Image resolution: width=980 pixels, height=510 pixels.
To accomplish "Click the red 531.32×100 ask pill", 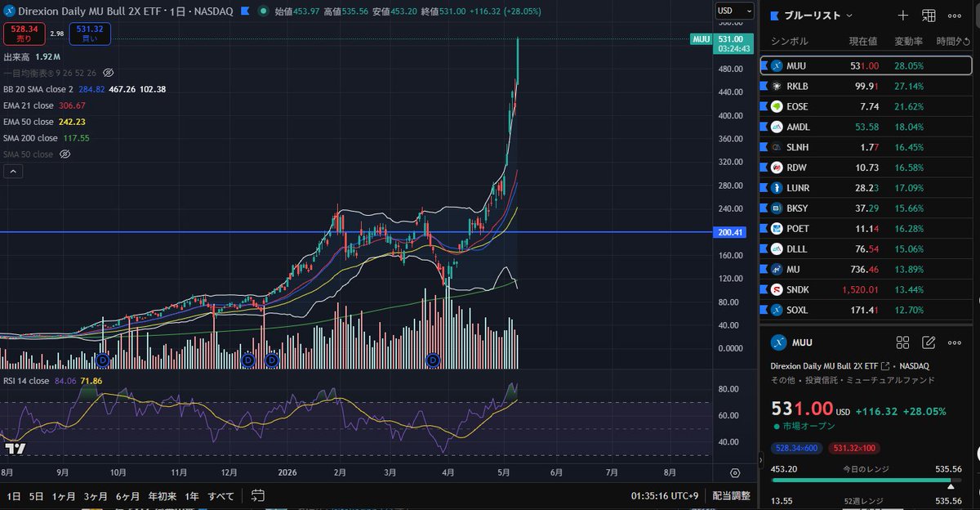I will click(854, 448).
